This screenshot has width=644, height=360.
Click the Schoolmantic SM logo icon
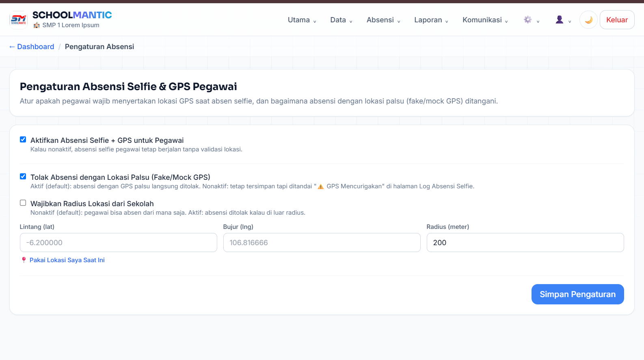point(18,20)
